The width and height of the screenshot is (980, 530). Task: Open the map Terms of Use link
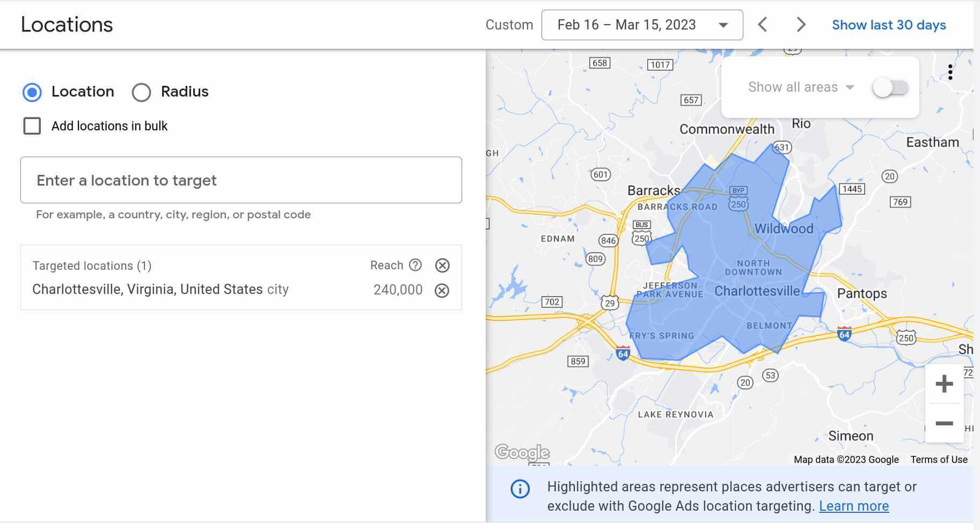point(939,460)
